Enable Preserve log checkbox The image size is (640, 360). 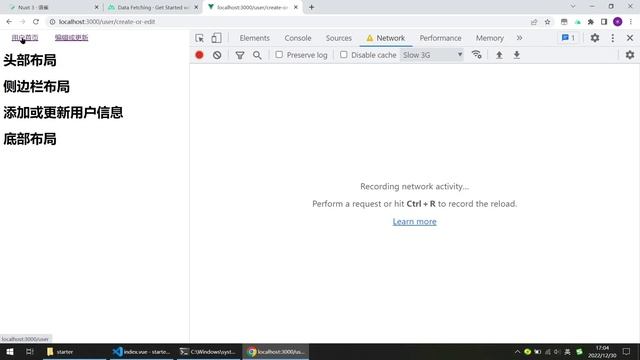click(x=279, y=54)
